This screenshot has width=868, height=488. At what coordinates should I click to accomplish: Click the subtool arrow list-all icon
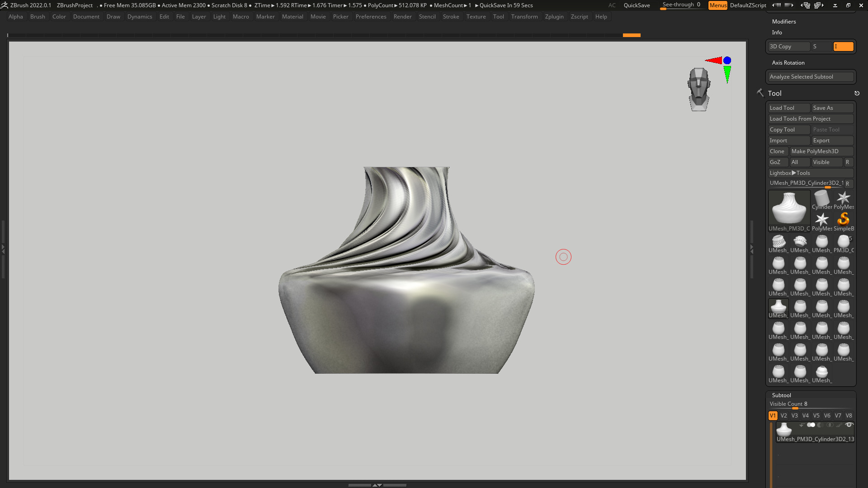pos(802,425)
